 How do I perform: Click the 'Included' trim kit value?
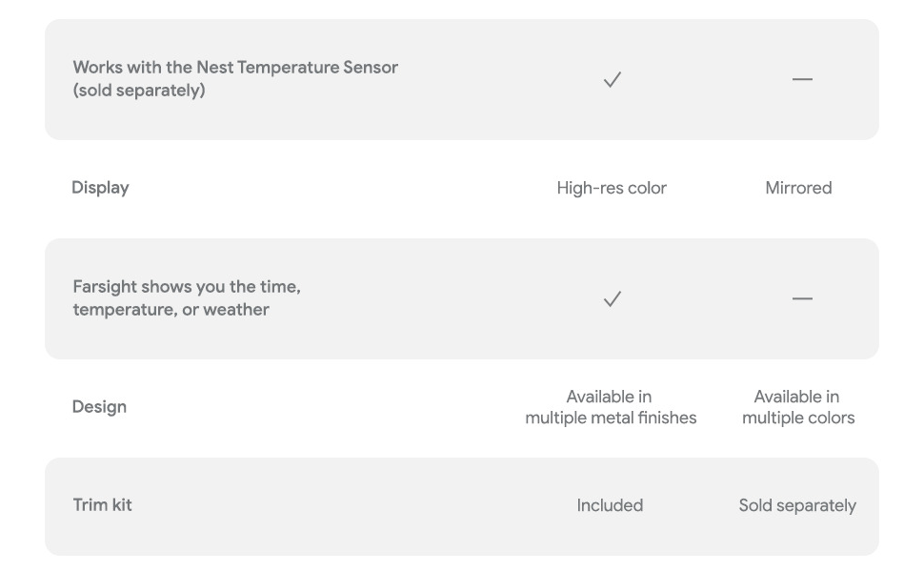coord(610,506)
